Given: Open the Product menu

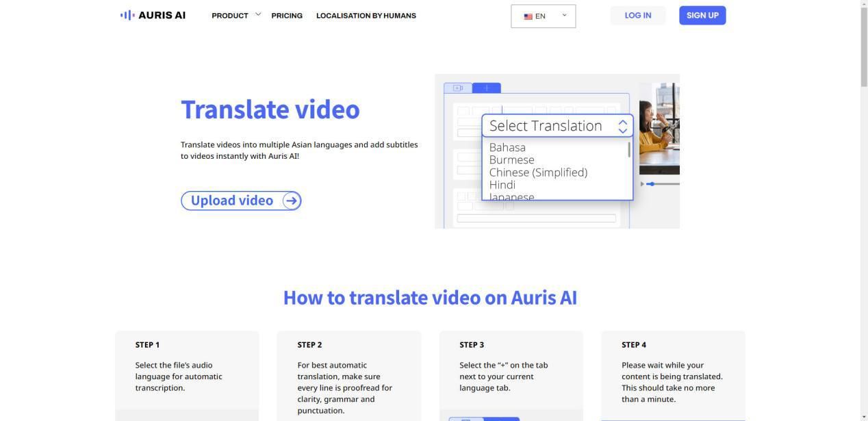Looking at the screenshot, I should 230,16.
